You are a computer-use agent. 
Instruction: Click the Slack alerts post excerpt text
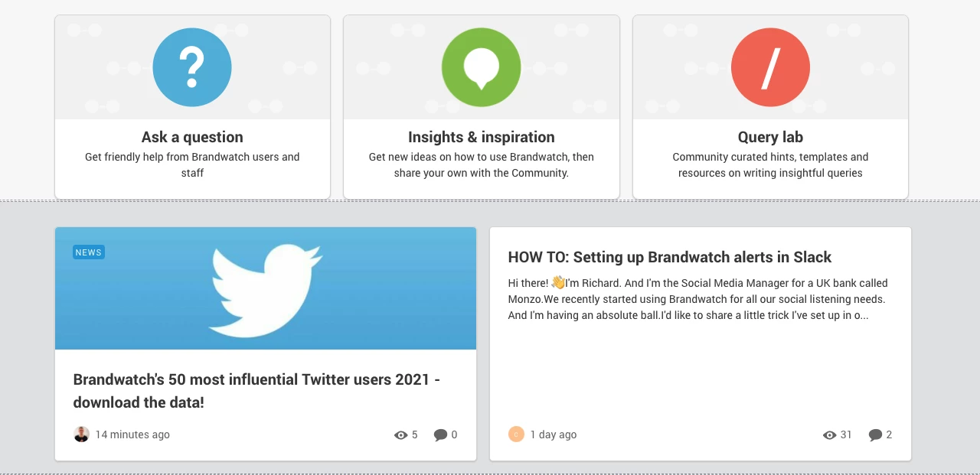tap(698, 299)
